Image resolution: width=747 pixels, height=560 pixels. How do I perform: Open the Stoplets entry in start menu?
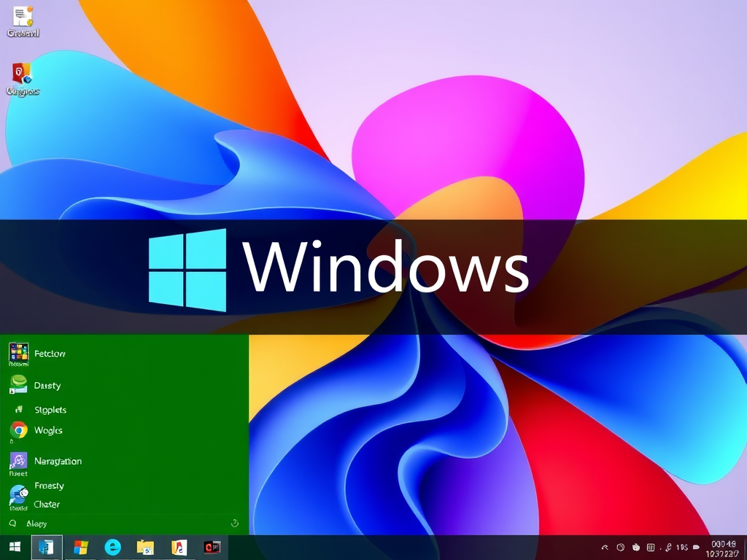pos(41,410)
